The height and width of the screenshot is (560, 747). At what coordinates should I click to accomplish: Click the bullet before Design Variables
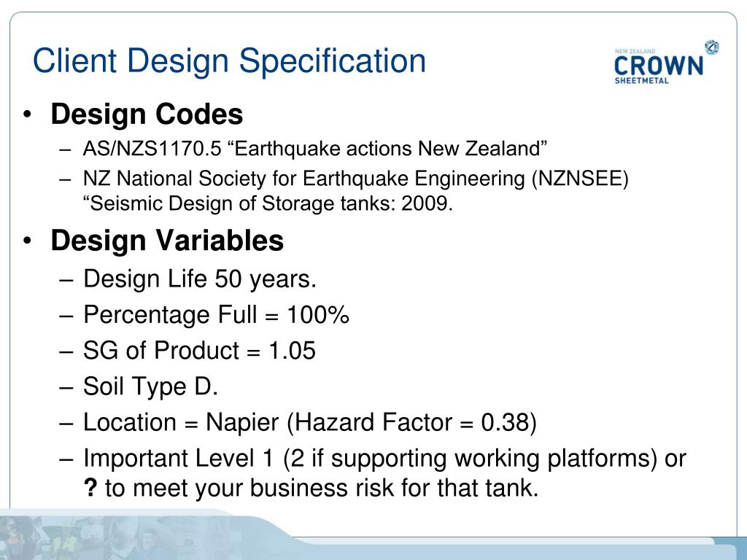click(28, 241)
